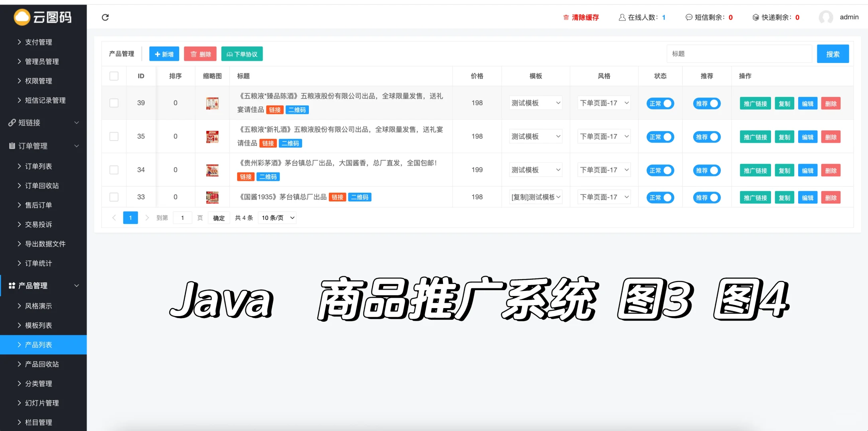Viewport: 868px width, 431px height.
Task: Check the select-all checkbox in table header
Action: tap(114, 75)
